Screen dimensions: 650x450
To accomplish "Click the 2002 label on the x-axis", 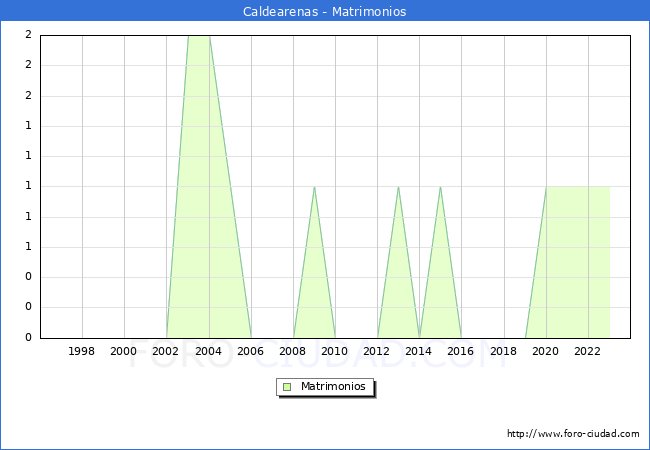I will [166, 351].
